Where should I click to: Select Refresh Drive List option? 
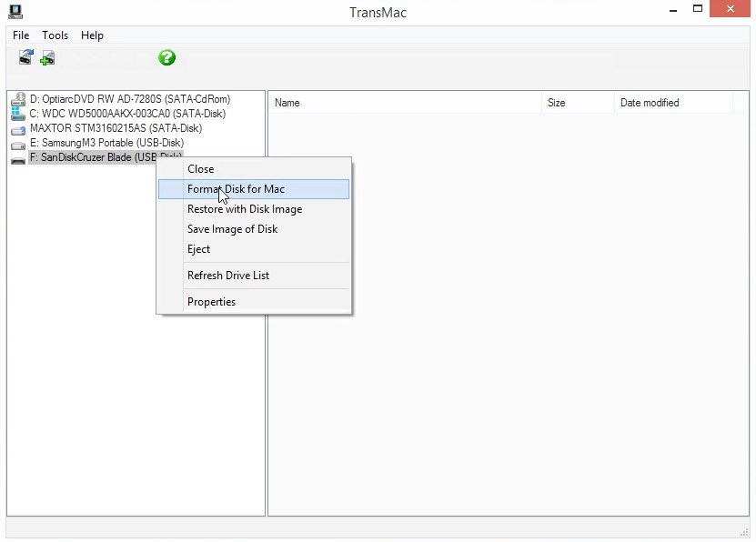pyautogui.click(x=254, y=276)
